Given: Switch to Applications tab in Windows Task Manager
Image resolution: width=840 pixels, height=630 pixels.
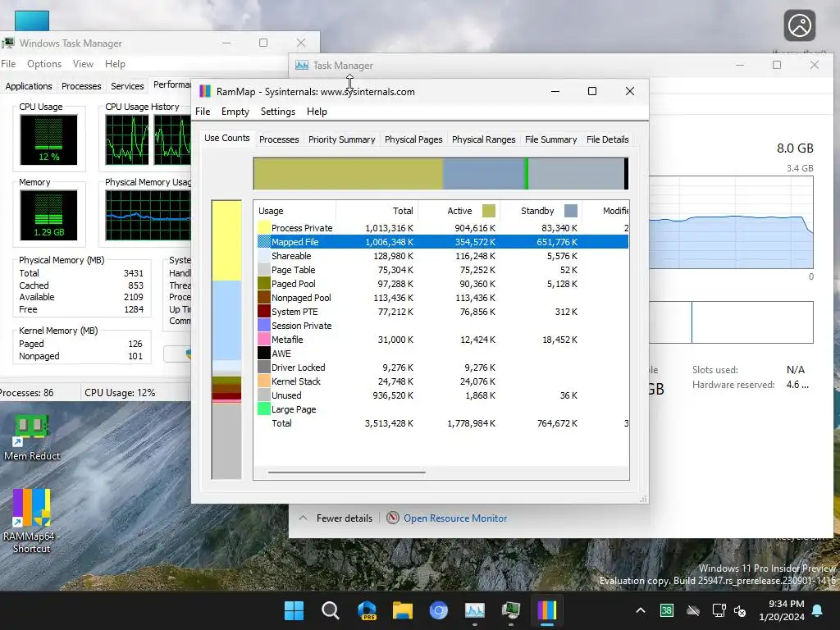Looking at the screenshot, I should click(29, 85).
